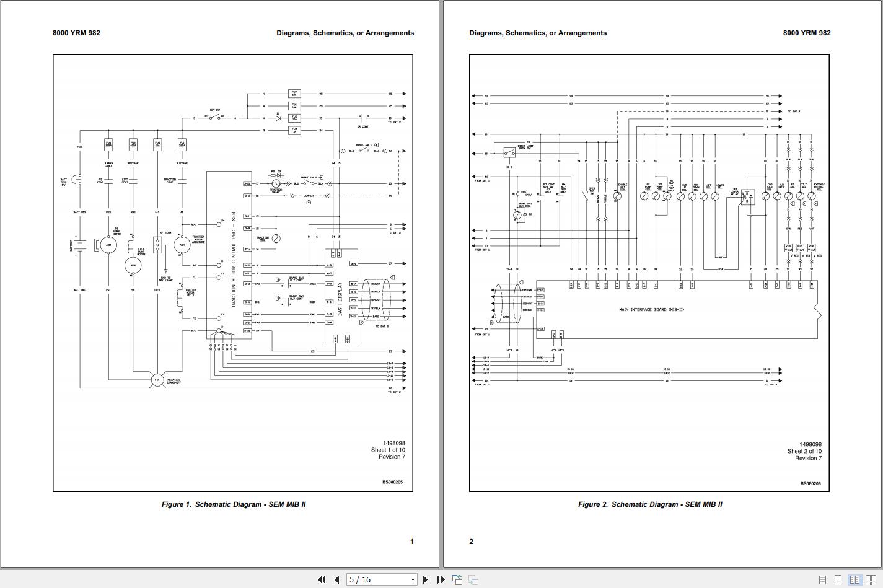Jump to the last page
The width and height of the screenshot is (883, 588).
(x=441, y=579)
